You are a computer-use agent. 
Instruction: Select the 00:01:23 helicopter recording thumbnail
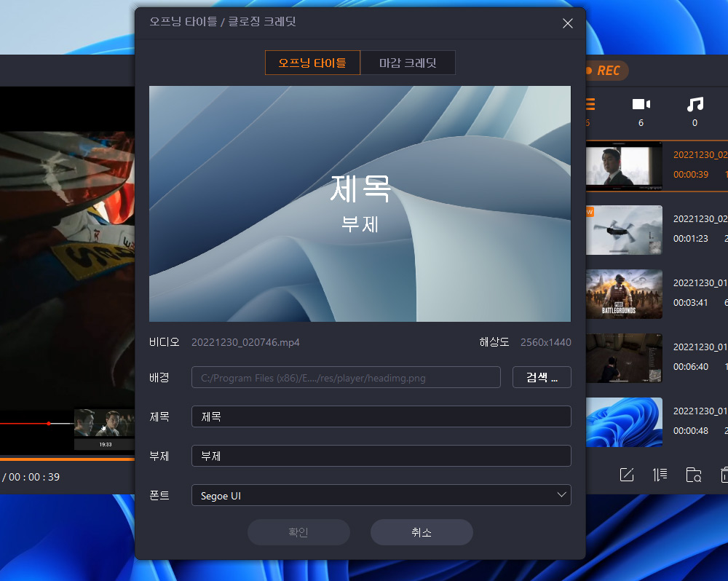pos(624,230)
